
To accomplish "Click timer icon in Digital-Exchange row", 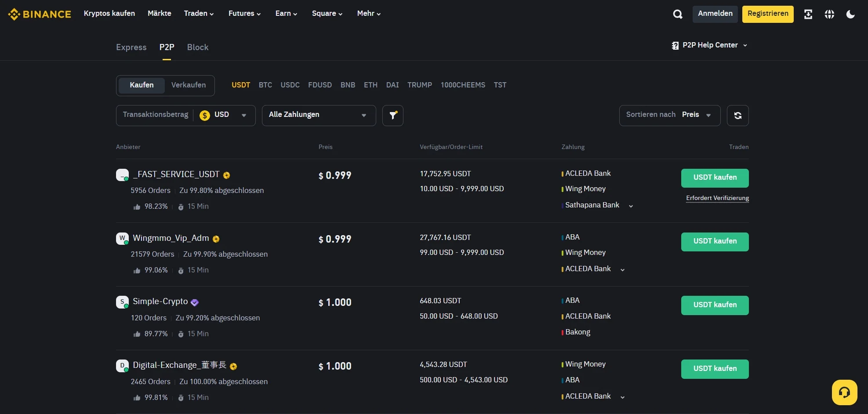I will pyautogui.click(x=181, y=398).
